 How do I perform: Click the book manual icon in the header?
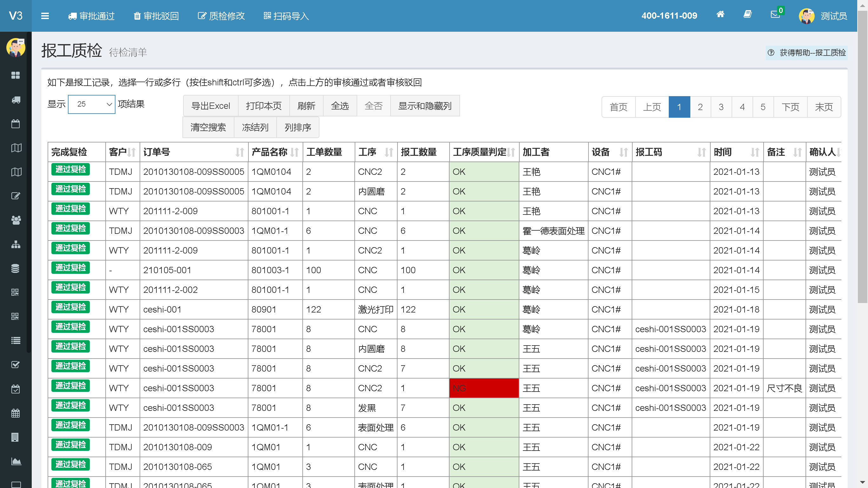pyautogui.click(x=747, y=14)
